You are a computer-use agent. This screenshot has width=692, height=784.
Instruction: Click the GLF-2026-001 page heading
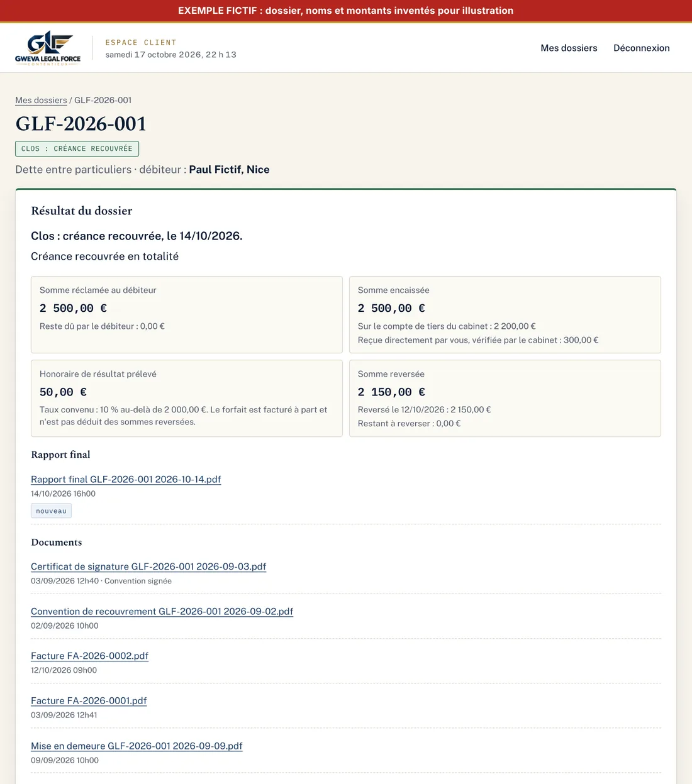click(x=81, y=124)
